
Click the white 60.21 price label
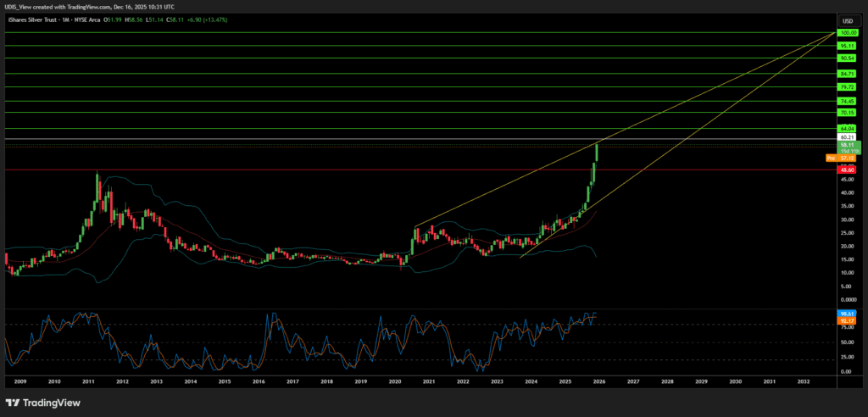click(x=848, y=137)
